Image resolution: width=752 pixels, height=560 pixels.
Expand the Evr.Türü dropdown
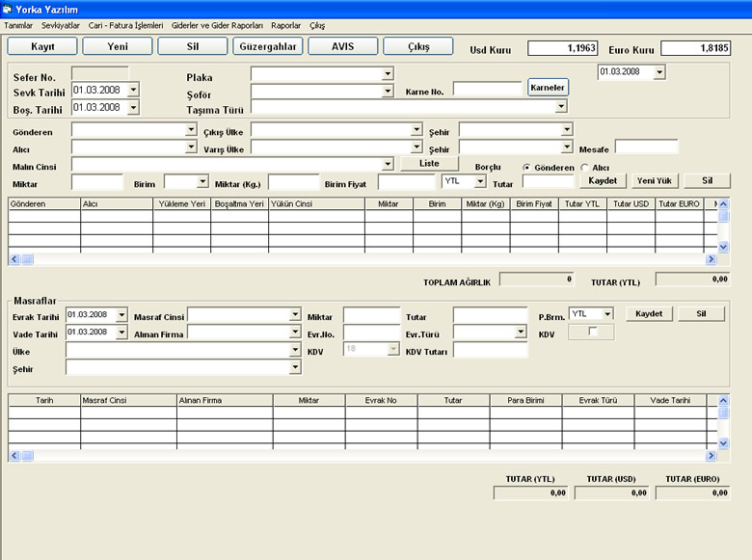(x=521, y=332)
